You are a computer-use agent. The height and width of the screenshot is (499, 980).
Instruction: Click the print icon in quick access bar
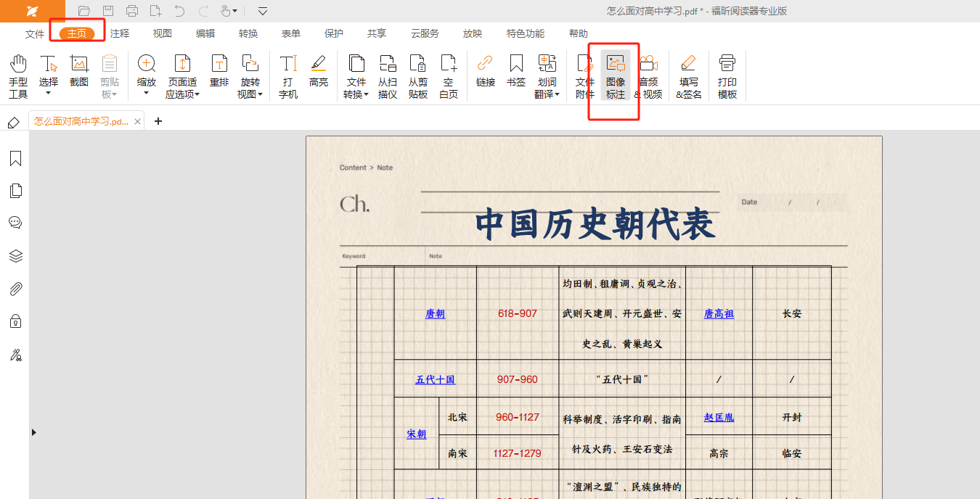click(x=131, y=11)
